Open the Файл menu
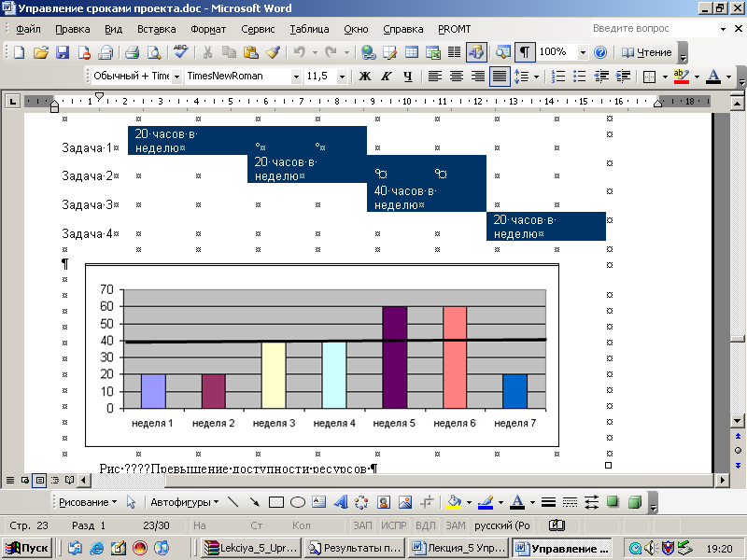This screenshot has width=747, height=560. (28, 29)
